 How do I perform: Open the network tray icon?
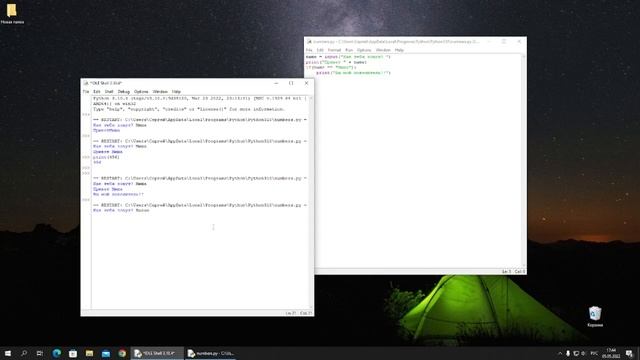[x=576, y=353]
